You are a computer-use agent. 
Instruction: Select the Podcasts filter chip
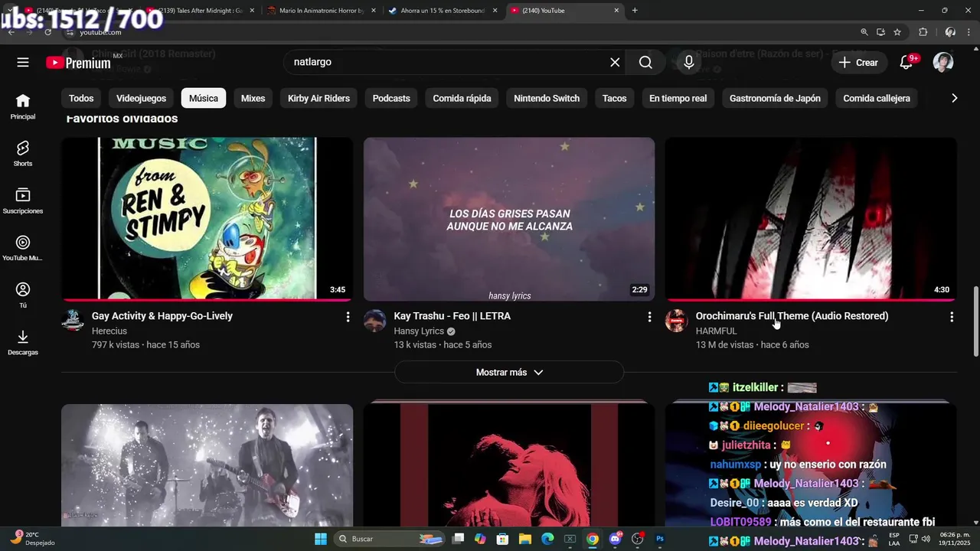391,98
